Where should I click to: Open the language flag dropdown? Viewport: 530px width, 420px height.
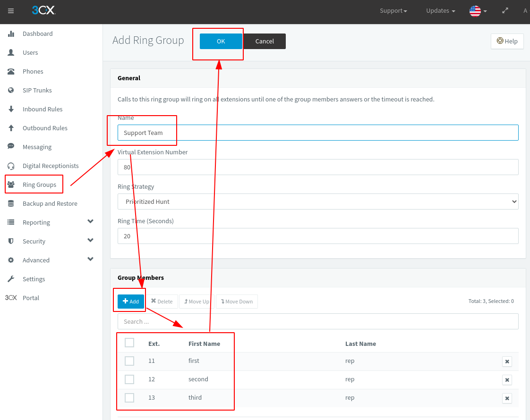(x=478, y=11)
